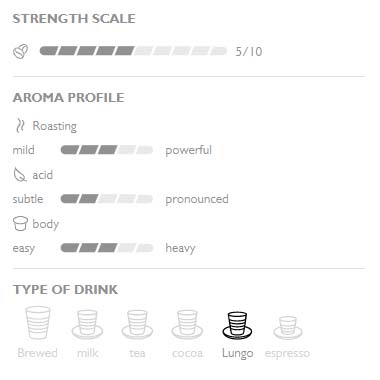Click the Roasting mild-to-powerful bar
Image resolution: width=380 pixels, height=380 pixels.
[107, 150]
